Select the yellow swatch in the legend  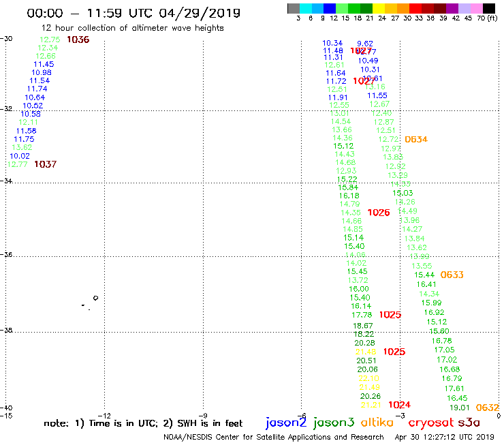[x=379, y=8]
